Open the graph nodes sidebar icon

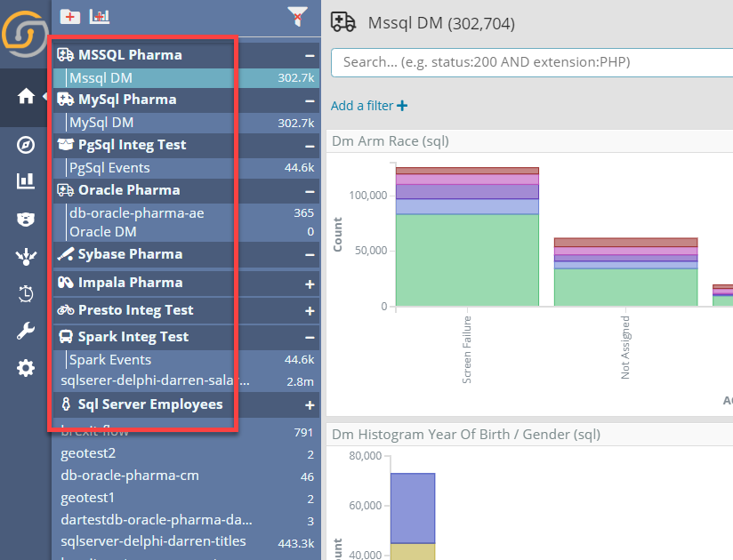coord(26,256)
